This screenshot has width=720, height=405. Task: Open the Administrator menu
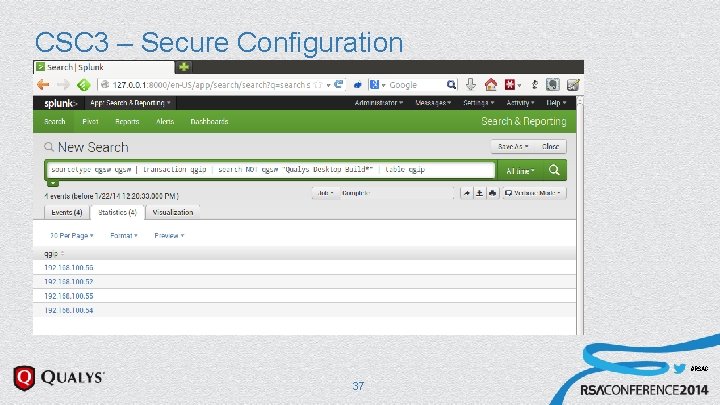tap(379, 103)
